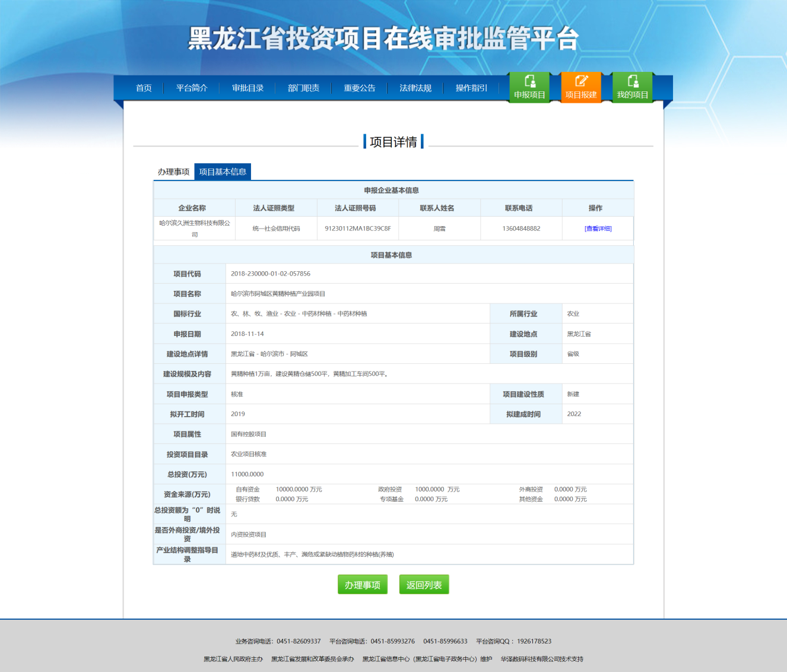This screenshot has width=787, height=672.
Task: Click the 项目详情 page heading
Action: pyautogui.click(x=393, y=142)
